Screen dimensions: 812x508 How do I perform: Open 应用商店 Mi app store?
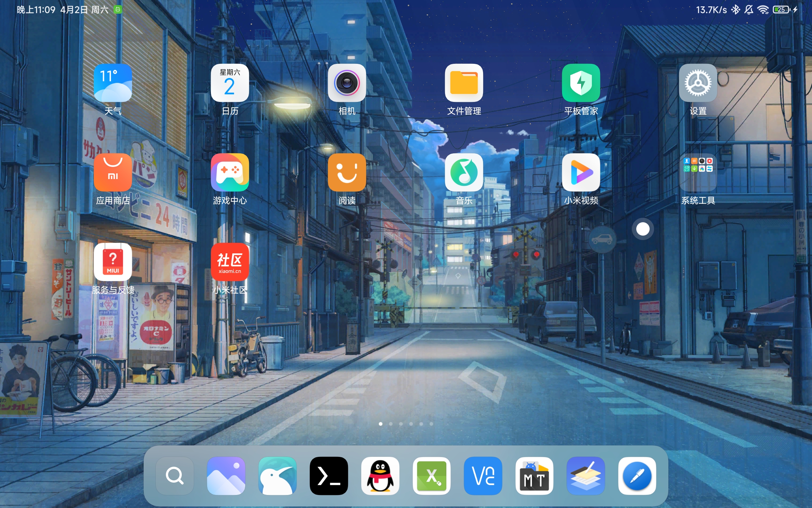coord(113,172)
